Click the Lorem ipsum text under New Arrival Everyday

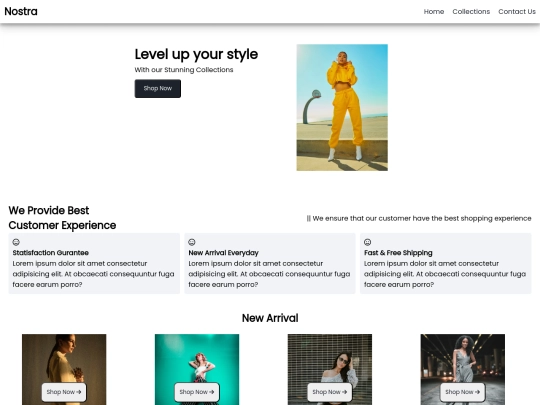point(269,274)
